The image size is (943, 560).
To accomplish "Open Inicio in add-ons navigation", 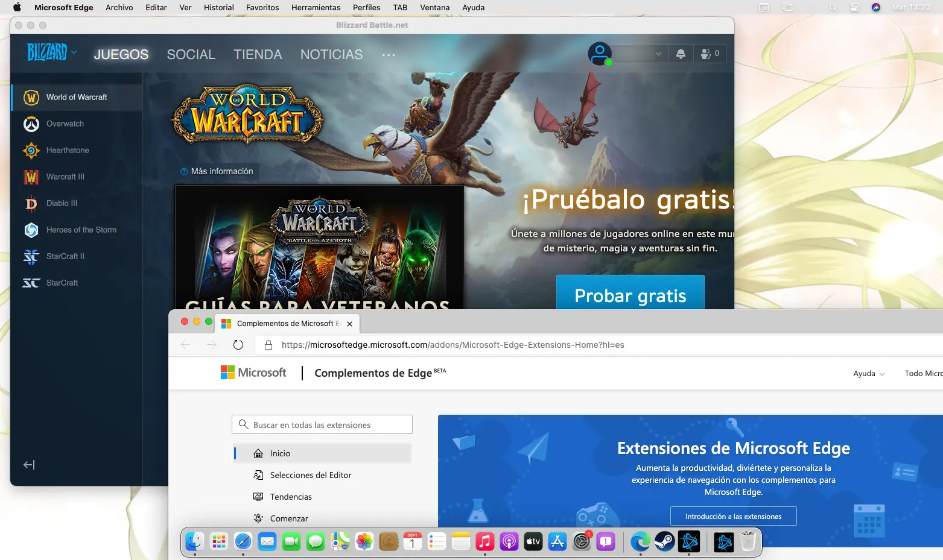I will click(323, 453).
